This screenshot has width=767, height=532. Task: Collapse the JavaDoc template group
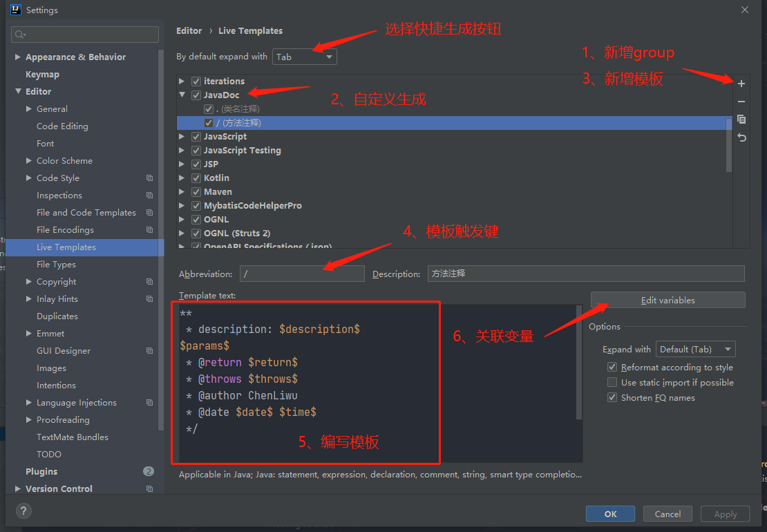[182, 95]
